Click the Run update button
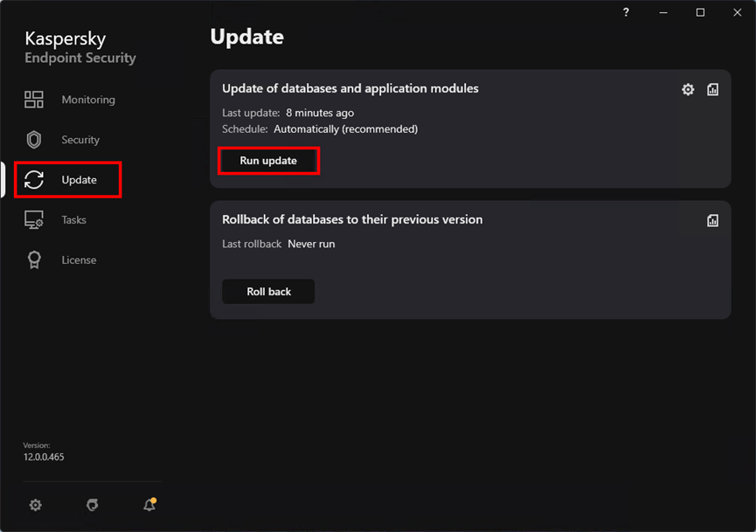The image size is (756, 532). point(268,161)
